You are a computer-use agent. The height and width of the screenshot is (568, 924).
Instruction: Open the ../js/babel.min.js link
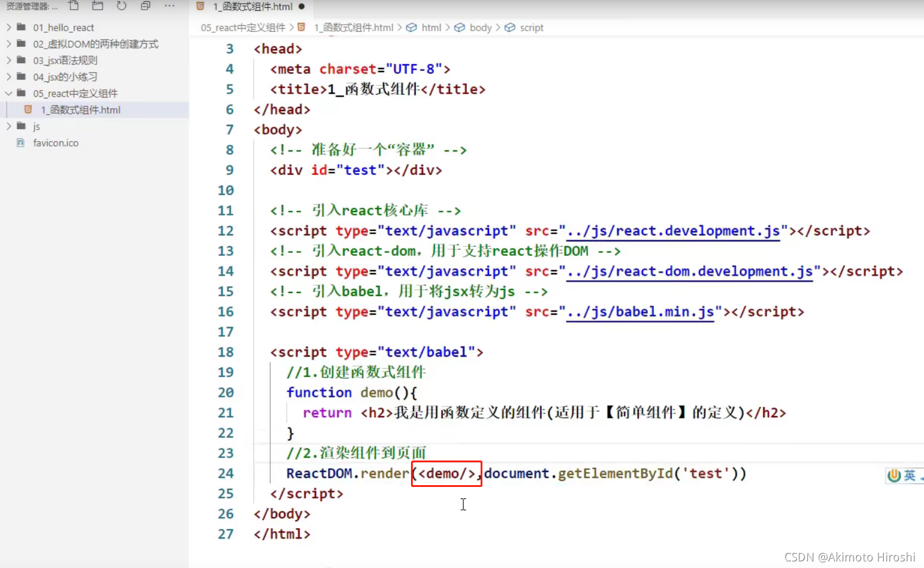[640, 312]
